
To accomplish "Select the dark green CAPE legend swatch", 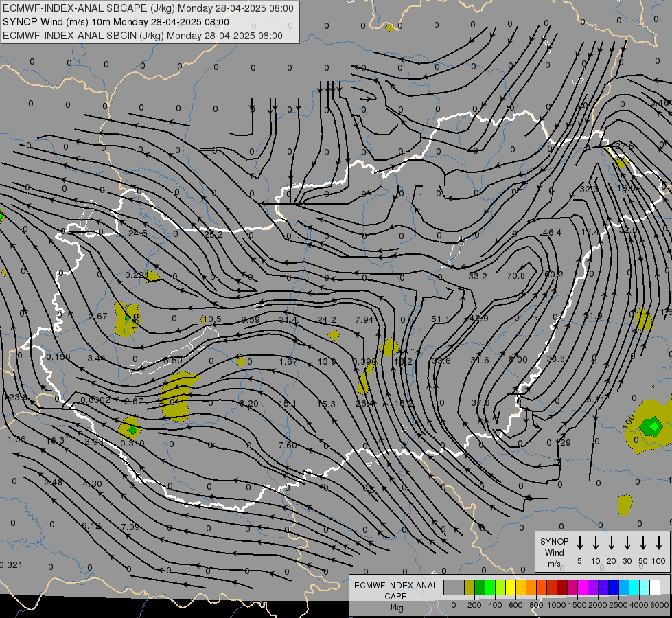I will point(480,588).
